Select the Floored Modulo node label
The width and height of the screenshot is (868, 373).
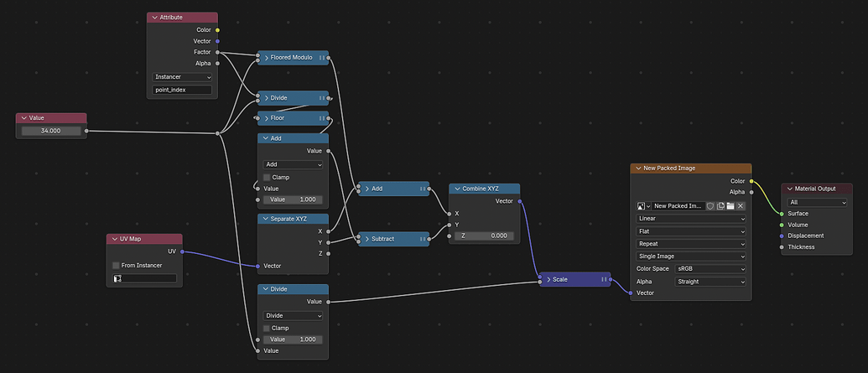coord(292,58)
